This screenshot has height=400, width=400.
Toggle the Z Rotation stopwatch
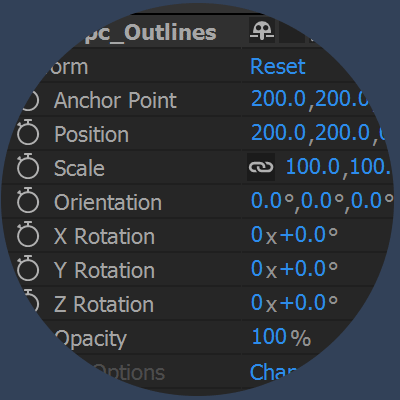pos(32,302)
